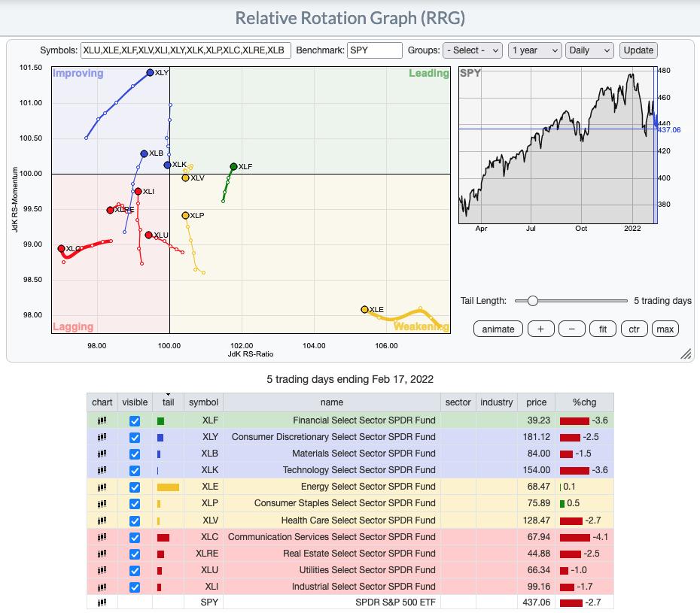This screenshot has width=700, height=613.
Task: Sort table by symbol column
Action: 203,402
